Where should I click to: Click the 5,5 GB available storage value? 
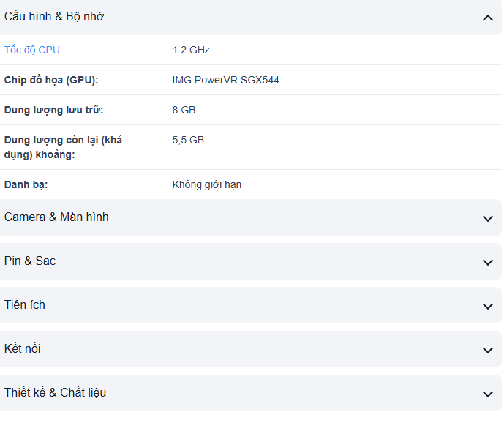pos(188,140)
